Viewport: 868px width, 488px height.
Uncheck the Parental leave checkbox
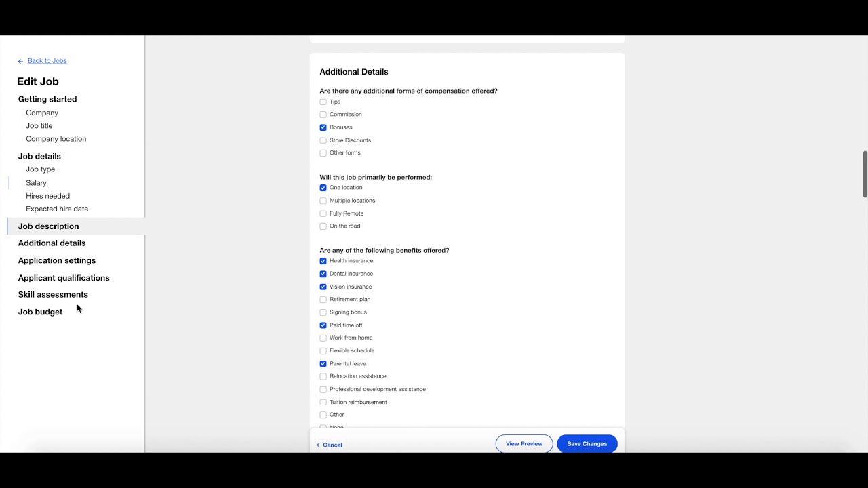tap(323, 364)
